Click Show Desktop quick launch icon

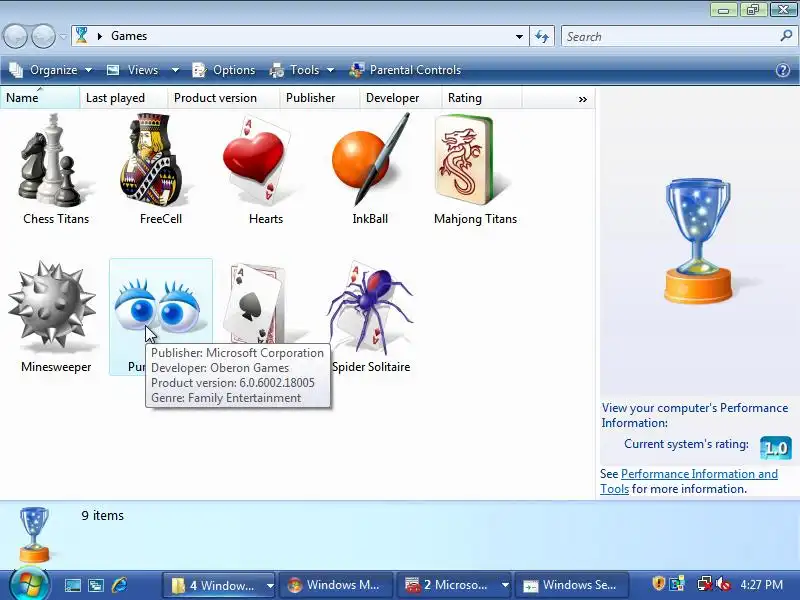(72, 585)
